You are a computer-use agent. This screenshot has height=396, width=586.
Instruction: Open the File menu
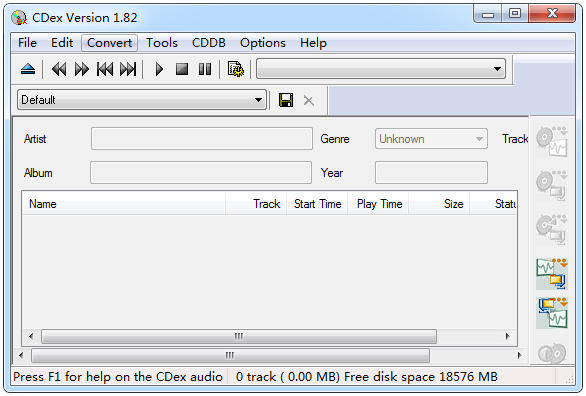(x=27, y=43)
